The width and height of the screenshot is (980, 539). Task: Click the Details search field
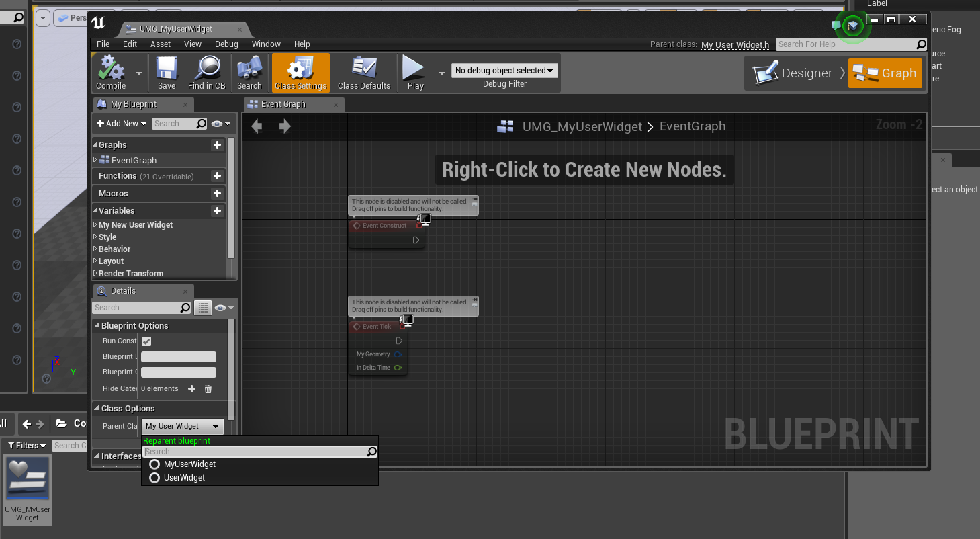click(x=142, y=308)
